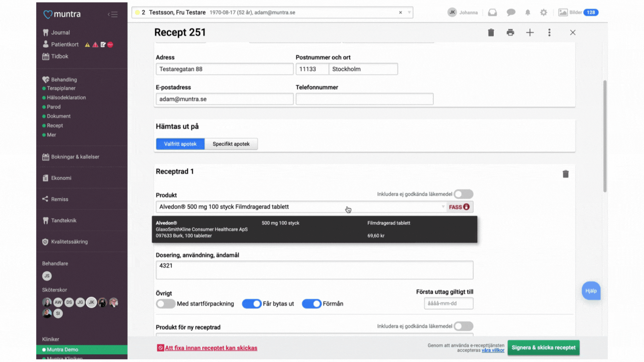
Task: Select the DS nurse avatar
Action: (69, 302)
